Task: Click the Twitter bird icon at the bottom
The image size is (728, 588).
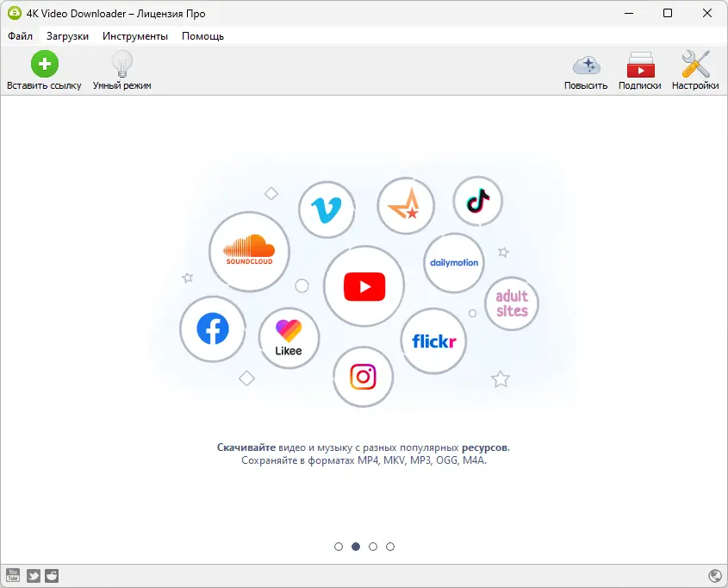Action: (x=33, y=575)
